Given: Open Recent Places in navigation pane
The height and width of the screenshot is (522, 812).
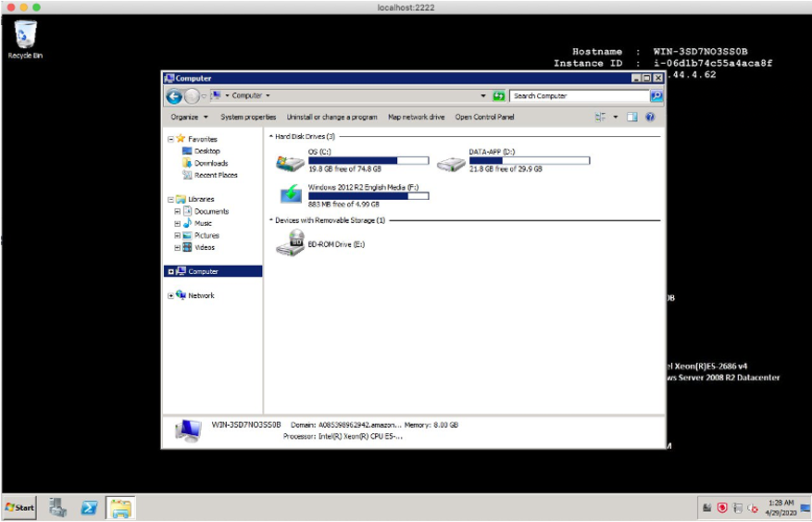Looking at the screenshot, I should pyautogui.click(x=216, y=175).
